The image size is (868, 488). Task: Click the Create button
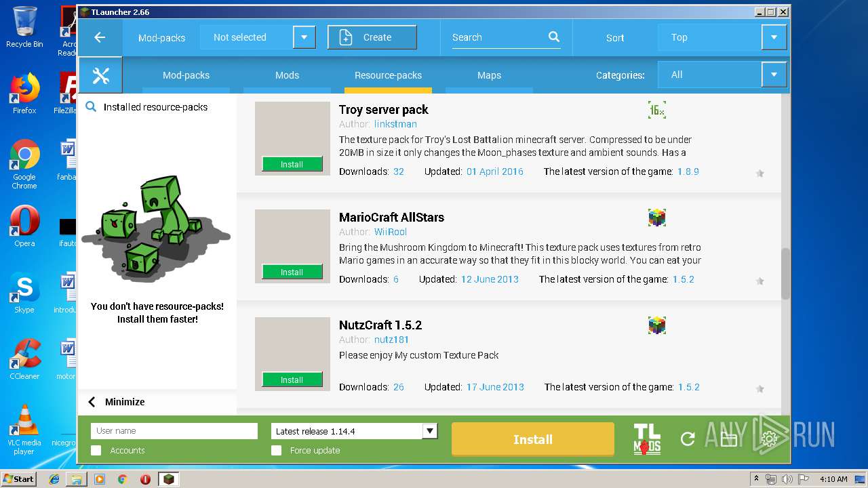(x=372, y=37)
